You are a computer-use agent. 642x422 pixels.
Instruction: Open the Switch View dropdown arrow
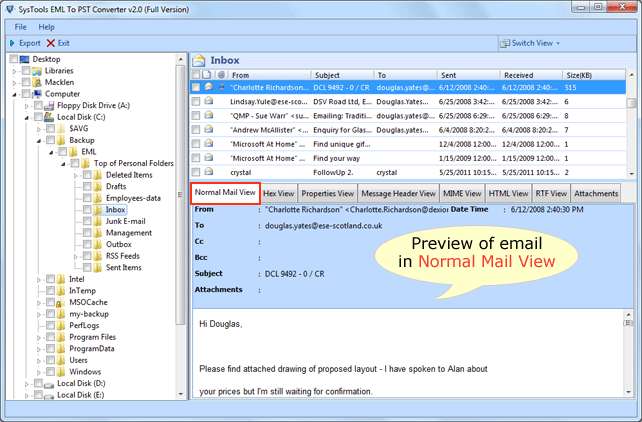(x=558, y=43)
